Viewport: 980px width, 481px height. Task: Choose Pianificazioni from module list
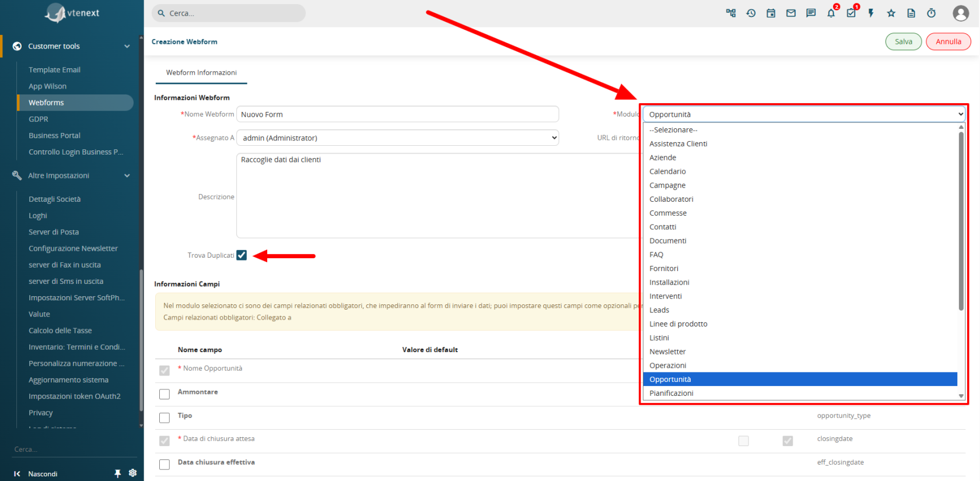(x=800, y=393)
